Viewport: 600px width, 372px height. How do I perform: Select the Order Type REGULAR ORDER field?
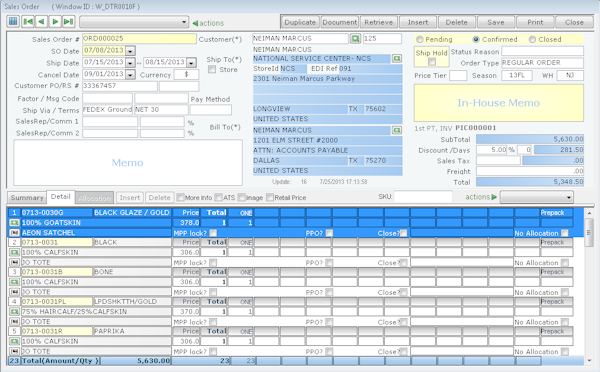[542, 62]
